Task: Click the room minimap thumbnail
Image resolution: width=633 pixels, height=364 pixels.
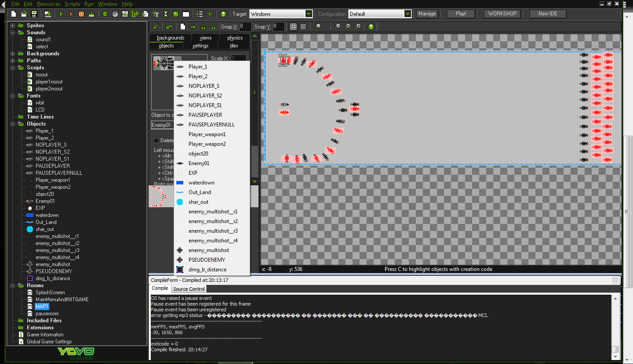Action: pyautogui.click(x=162, y=196)
